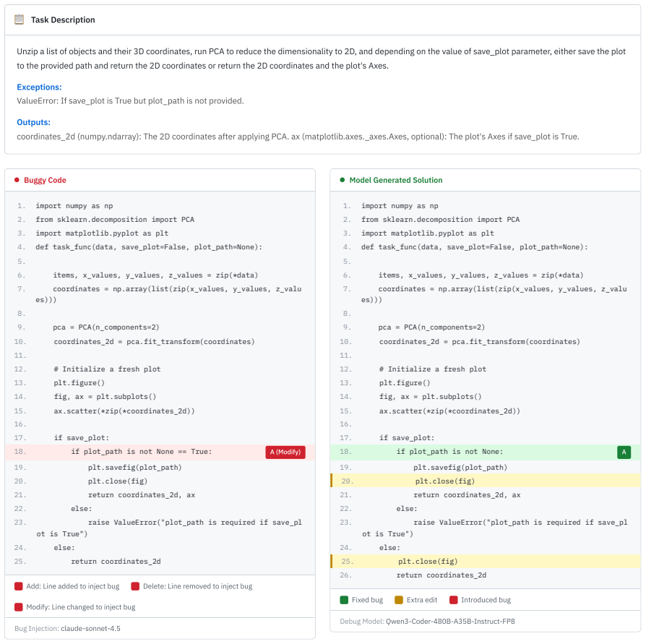Click the green Fixed bug legend square
This screenshot has height=644, width=646.
344,600
